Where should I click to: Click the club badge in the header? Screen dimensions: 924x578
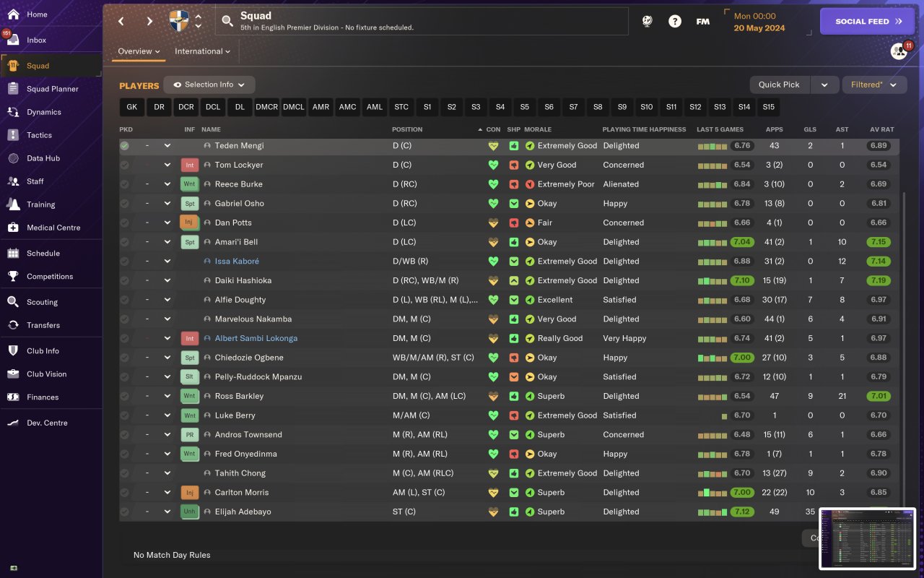coord(178,21)
